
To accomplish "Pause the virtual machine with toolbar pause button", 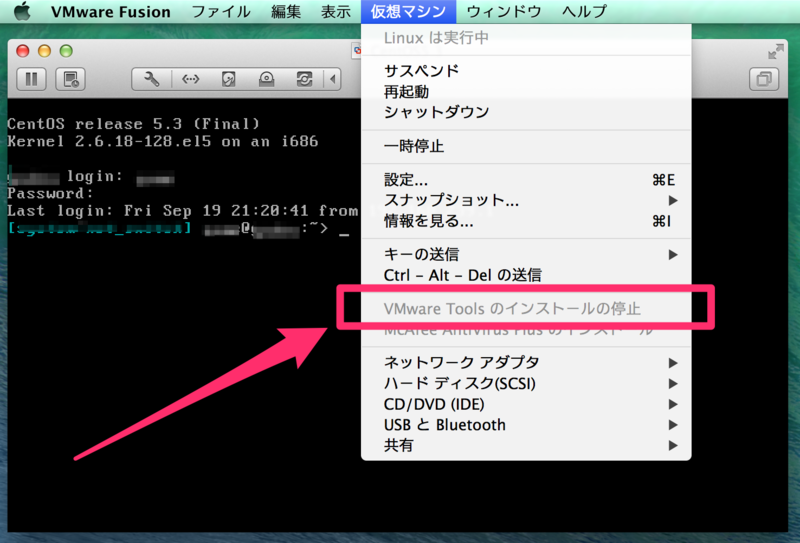I will [32, 79].
